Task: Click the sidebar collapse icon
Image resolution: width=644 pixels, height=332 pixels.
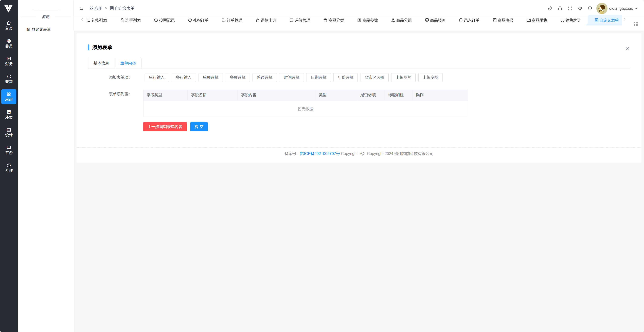Action: (x=81, y=8)
